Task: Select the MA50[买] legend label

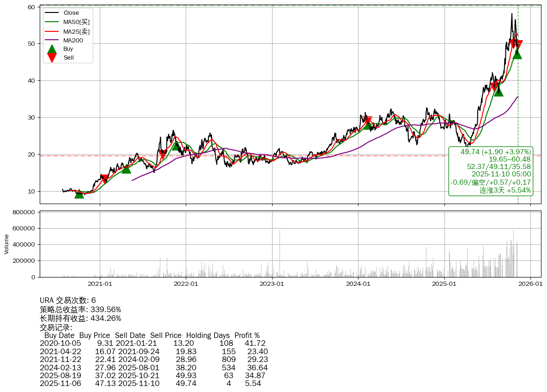Action: tap(76, 22)
